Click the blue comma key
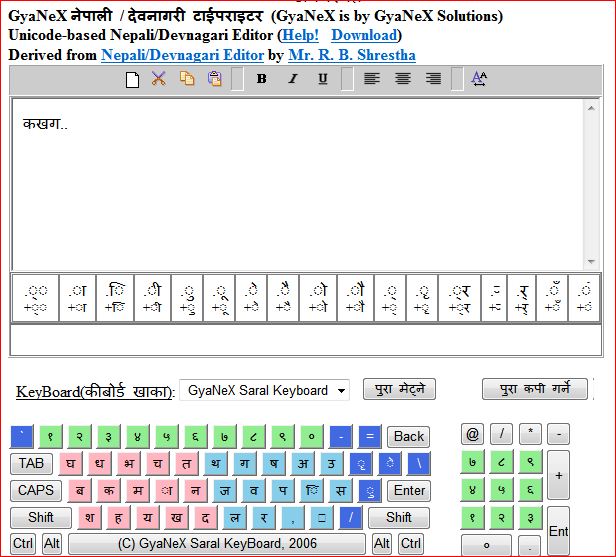The image size is (616, 557). tap(293, 518)
